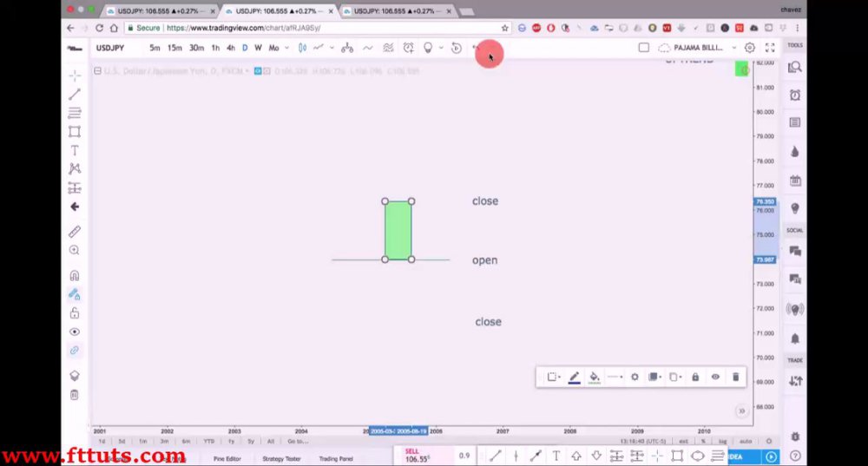Expand the indicators dropdown arrow
Viewport: 868px width, 466px height.
point(332,48)
